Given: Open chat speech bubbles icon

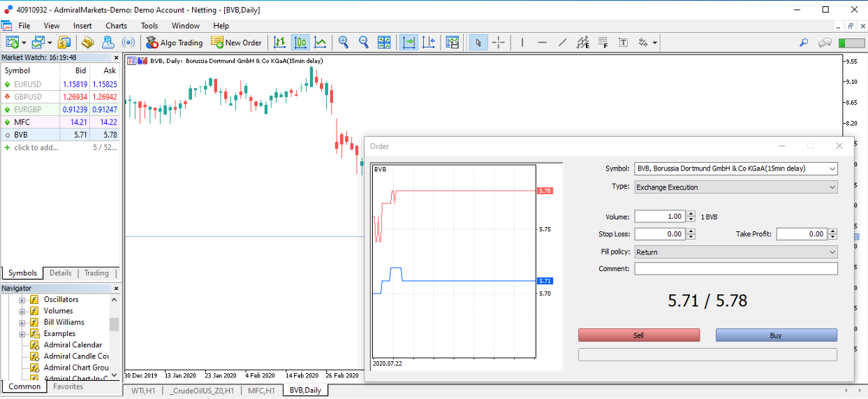Looking at the screenshot, I should 825,43.
